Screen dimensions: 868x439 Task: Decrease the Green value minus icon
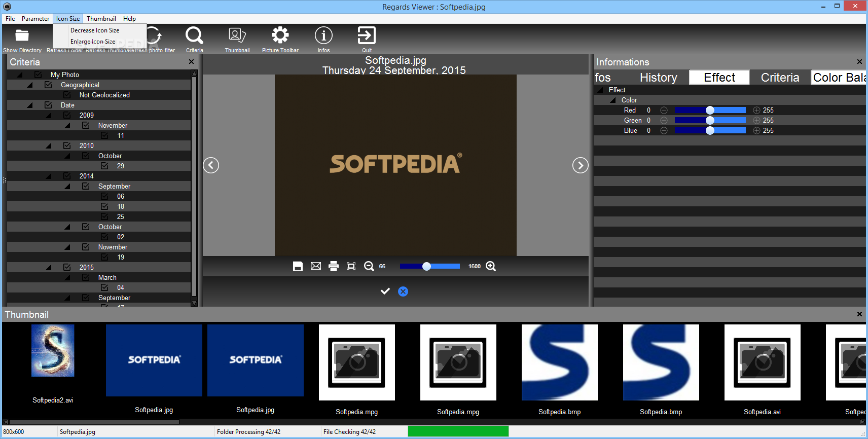pos(664,120)
